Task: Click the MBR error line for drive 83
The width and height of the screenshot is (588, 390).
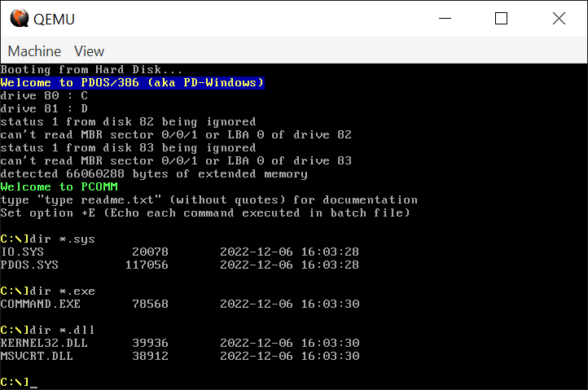Action: [176, 161]
